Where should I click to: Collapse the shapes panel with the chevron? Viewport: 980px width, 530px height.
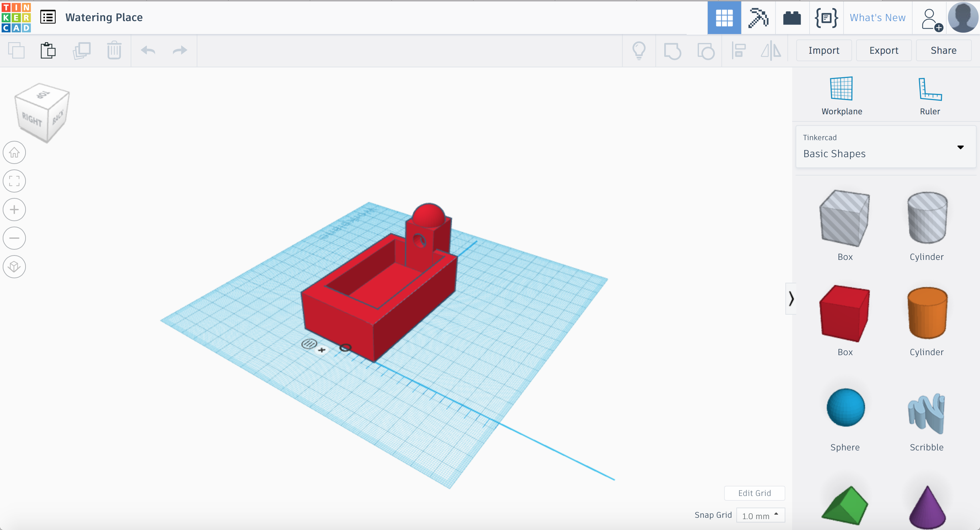(791, 298)
